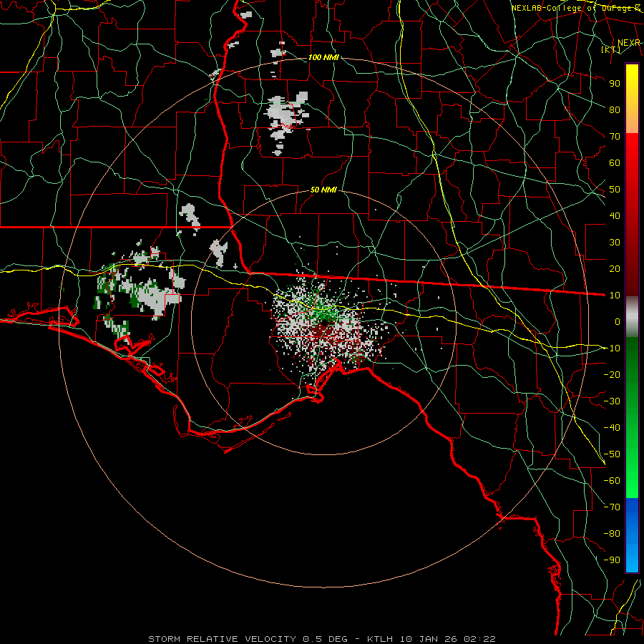Viewport: 644px width, 644px height.
Task: Click the -80 scale label
Action: (612, 534)
